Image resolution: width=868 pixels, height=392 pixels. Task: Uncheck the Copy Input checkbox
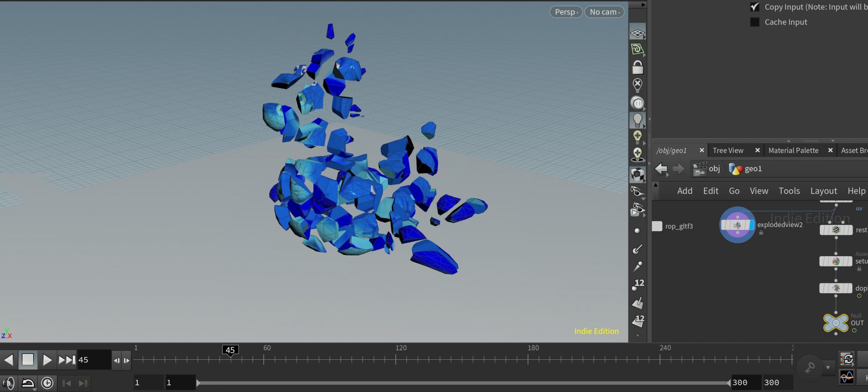click(755, 7)
